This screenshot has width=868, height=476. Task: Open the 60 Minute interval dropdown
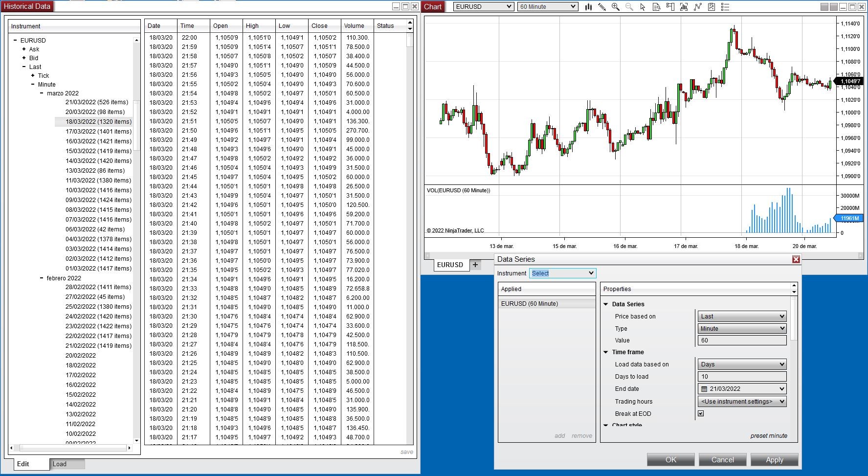548,7
